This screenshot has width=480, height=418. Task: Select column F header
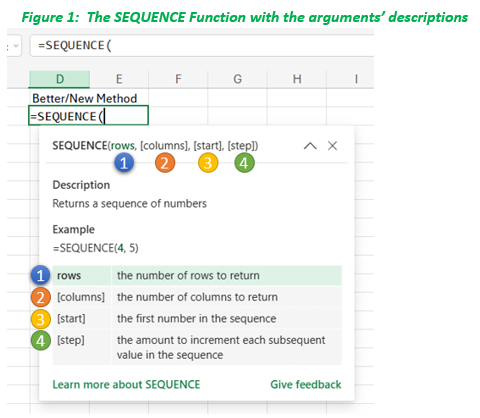coord(178,79)
